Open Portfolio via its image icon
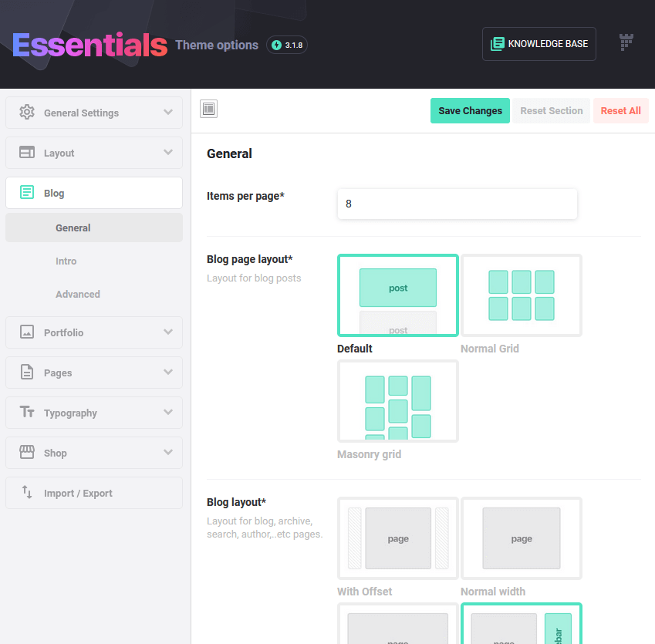This screenshot has width=655, height=644. pyautogui.click(x=27, y=332)
